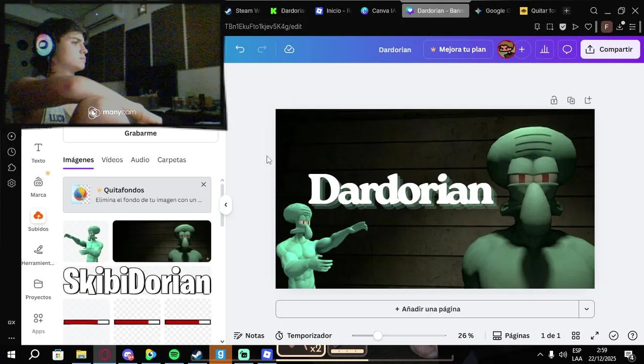Undo the last action in Canva

click(240, 49)
